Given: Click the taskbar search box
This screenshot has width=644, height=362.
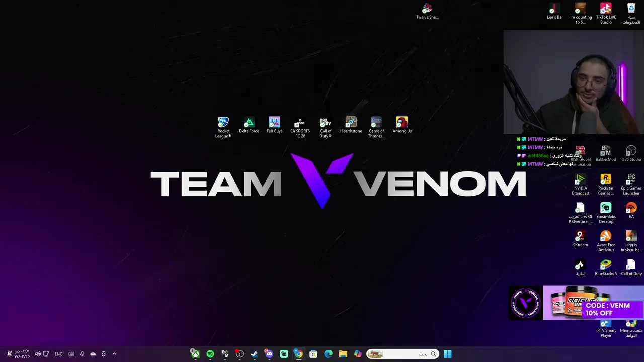Looking at the screenshot, I should [402, 354].
